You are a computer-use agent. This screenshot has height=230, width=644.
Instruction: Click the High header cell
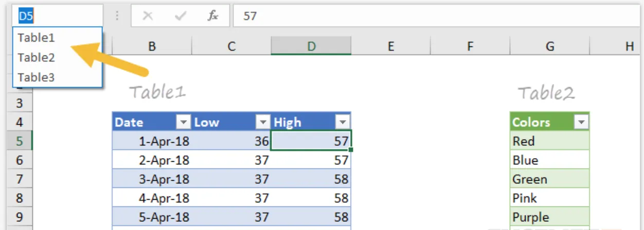311,122
